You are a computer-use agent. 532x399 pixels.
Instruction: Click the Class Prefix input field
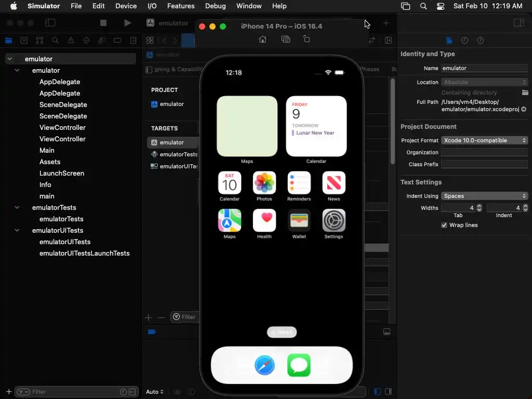tap(485, 164)
